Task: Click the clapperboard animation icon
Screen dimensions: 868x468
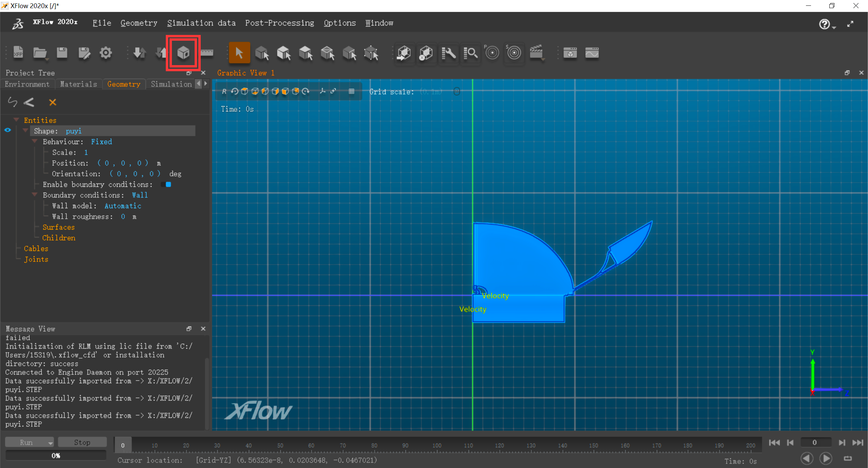Action: coord(536,53)
